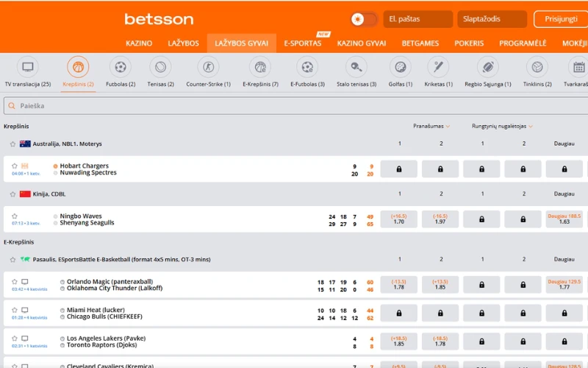This screenshot has height=368, width=588.
Task: Open live stream icon for Orlando Magic match
Action: point(25,282)
